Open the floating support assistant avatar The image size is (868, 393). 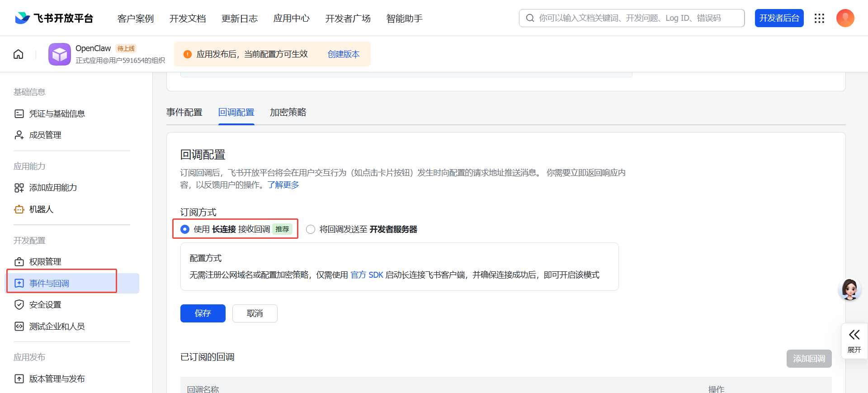(x=849, y=289)
